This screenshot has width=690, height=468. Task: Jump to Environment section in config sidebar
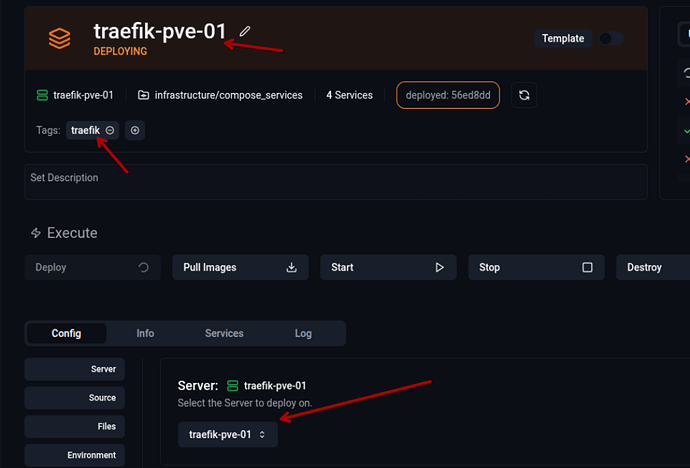76,455
